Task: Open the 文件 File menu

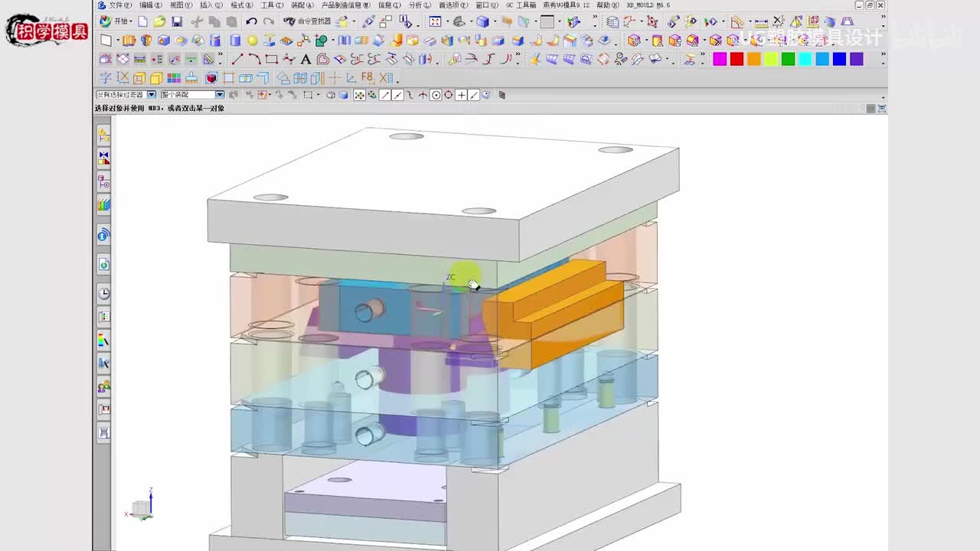Action: [119, 5]
